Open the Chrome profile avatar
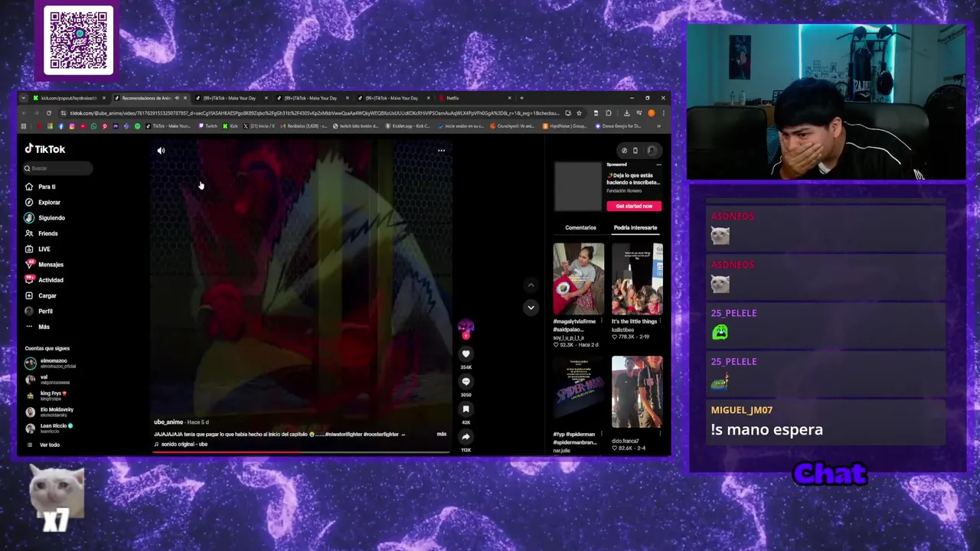 652,113
